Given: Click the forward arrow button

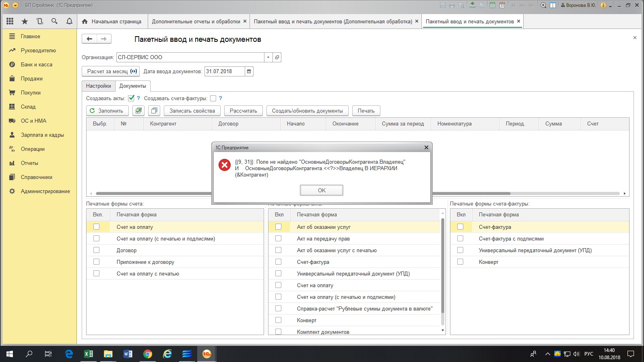Looking at the screenshot, I should [104, 39].
